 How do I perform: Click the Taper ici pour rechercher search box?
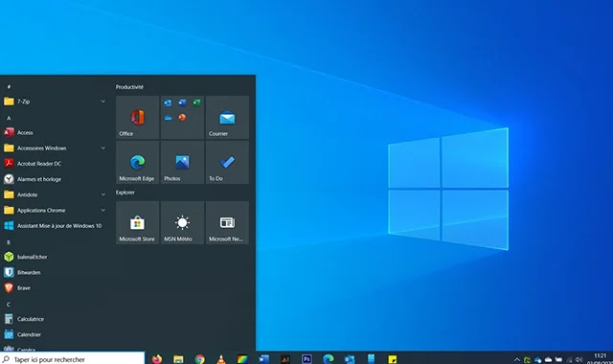click(73, 358)
